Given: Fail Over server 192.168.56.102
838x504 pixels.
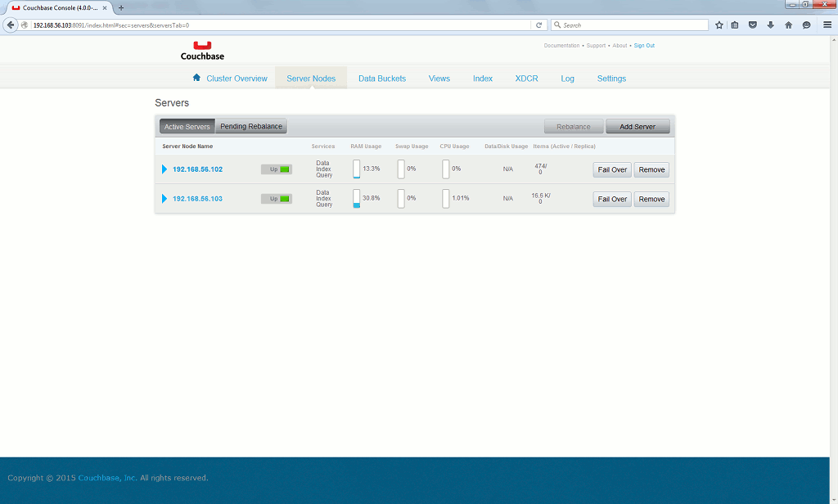Looking at the screenshot, I should (612, 169).
